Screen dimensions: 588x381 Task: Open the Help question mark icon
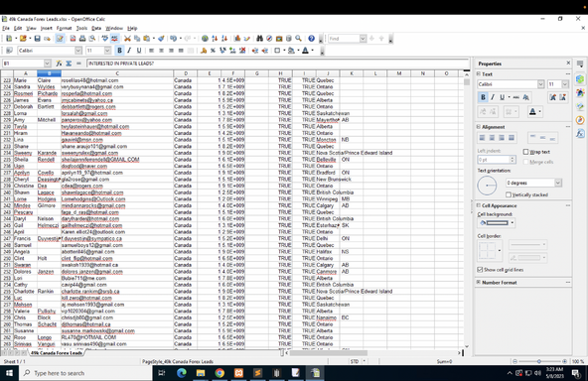click(311, 39)
